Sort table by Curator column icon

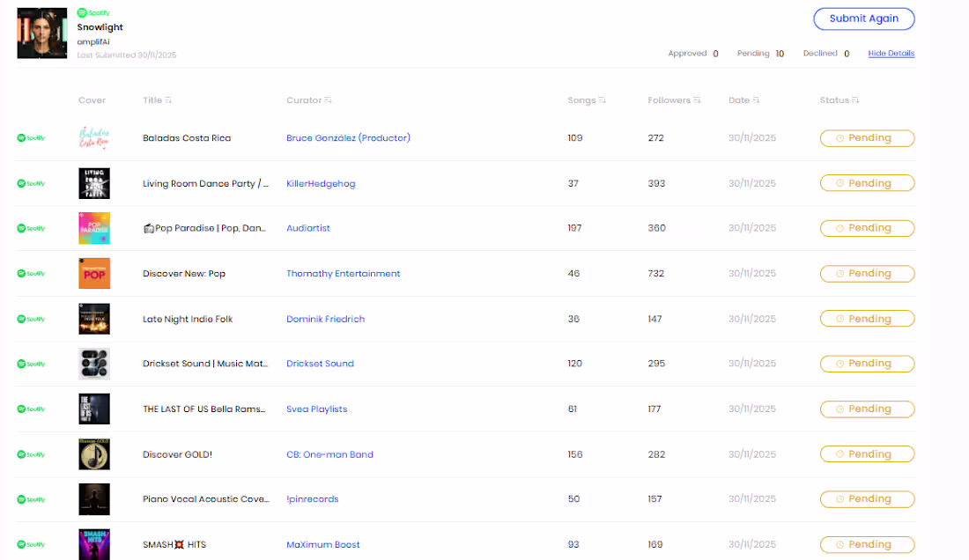329,100
